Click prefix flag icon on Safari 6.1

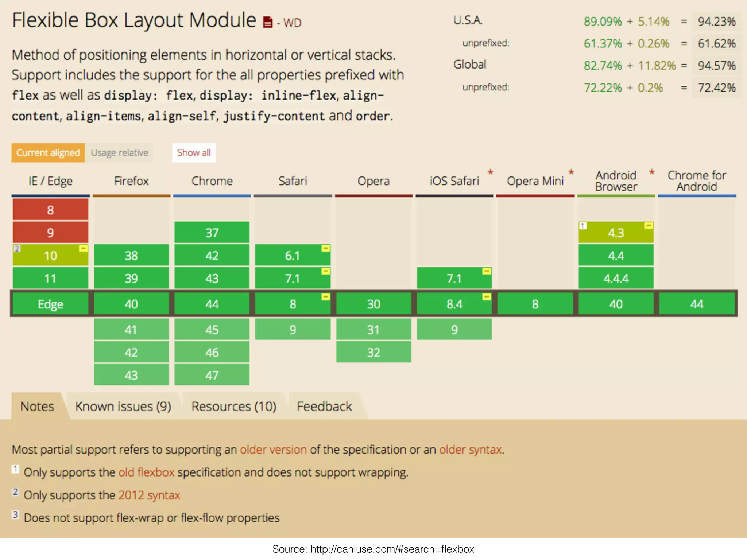click(x=325, y=249)
